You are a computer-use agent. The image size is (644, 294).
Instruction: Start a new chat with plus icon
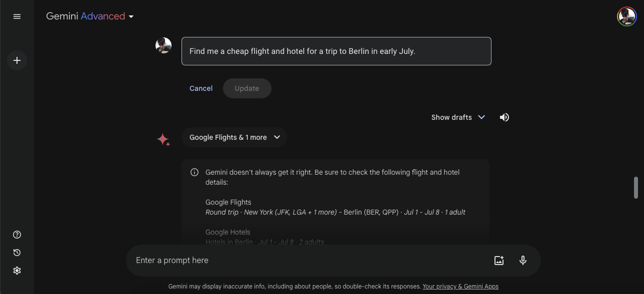point(17,60)
